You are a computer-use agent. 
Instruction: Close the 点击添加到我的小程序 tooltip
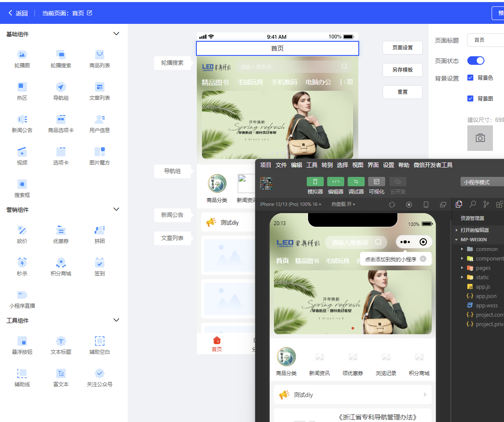tap(423, 259)
